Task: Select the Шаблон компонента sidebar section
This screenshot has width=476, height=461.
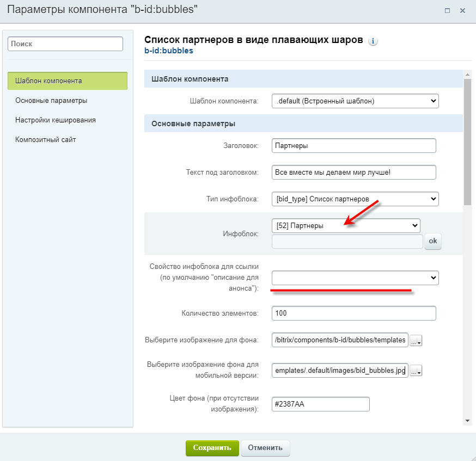Action: pos(68,81)
